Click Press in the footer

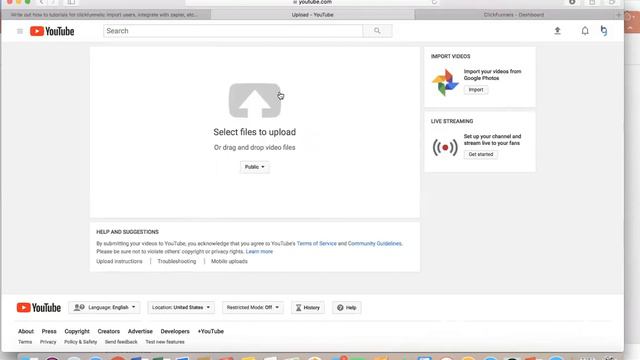(49, 331)
